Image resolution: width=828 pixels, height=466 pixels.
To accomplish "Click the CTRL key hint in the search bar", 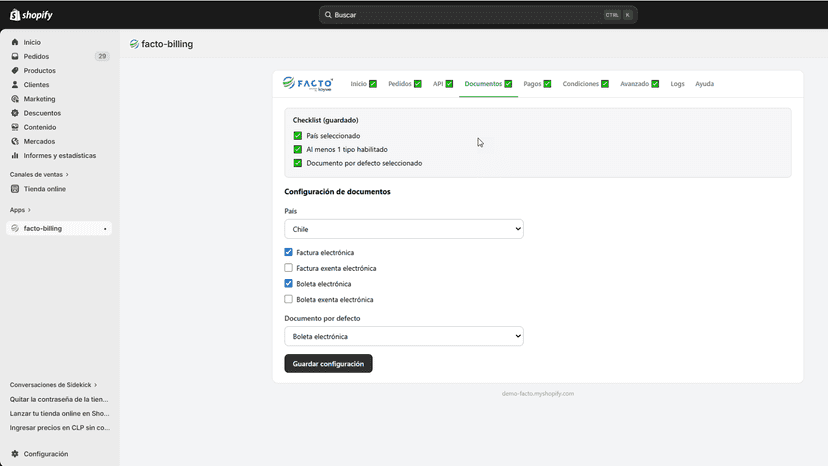I will click(x=612, y=15).
